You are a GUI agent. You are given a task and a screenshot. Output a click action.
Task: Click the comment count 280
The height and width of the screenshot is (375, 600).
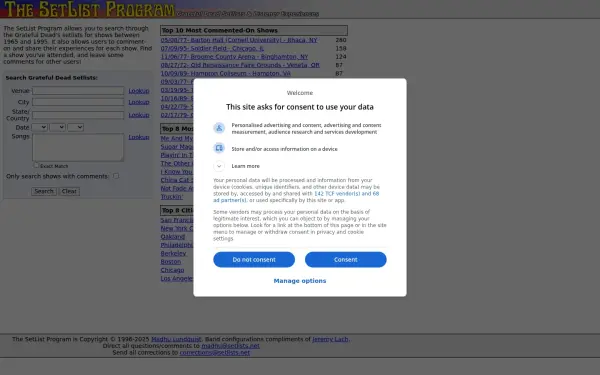point(341,40)
